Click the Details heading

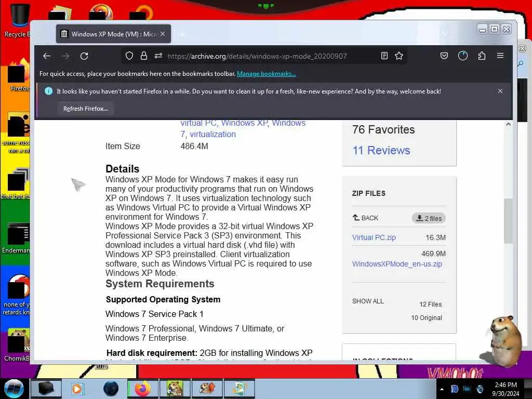123,169
